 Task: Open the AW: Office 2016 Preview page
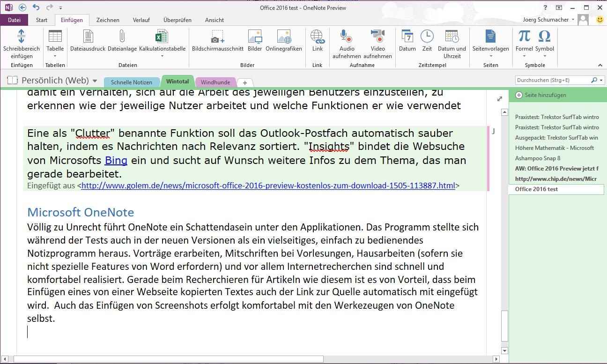(556, 168)
